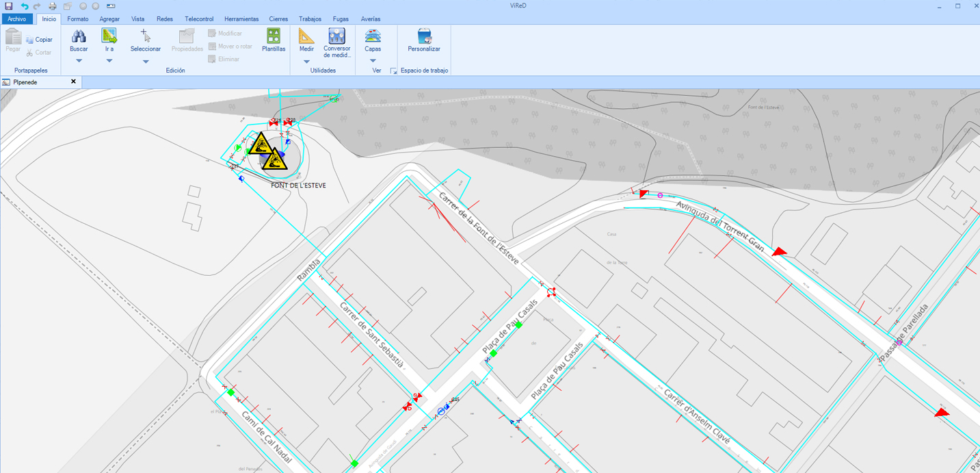Open the Archivo file menu

coord(16,19)
